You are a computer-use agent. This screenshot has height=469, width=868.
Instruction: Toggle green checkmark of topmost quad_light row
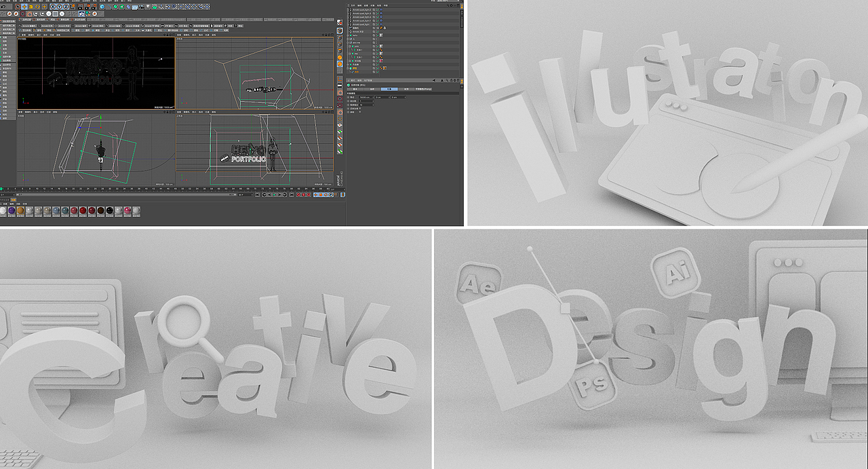[378, 10]
